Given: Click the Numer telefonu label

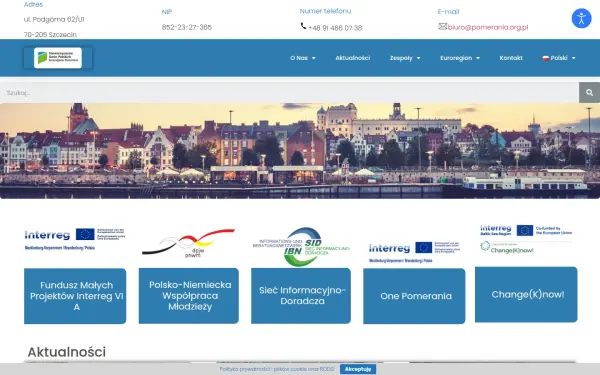Looking at the screenshot, I should click(x=325, y=11).
